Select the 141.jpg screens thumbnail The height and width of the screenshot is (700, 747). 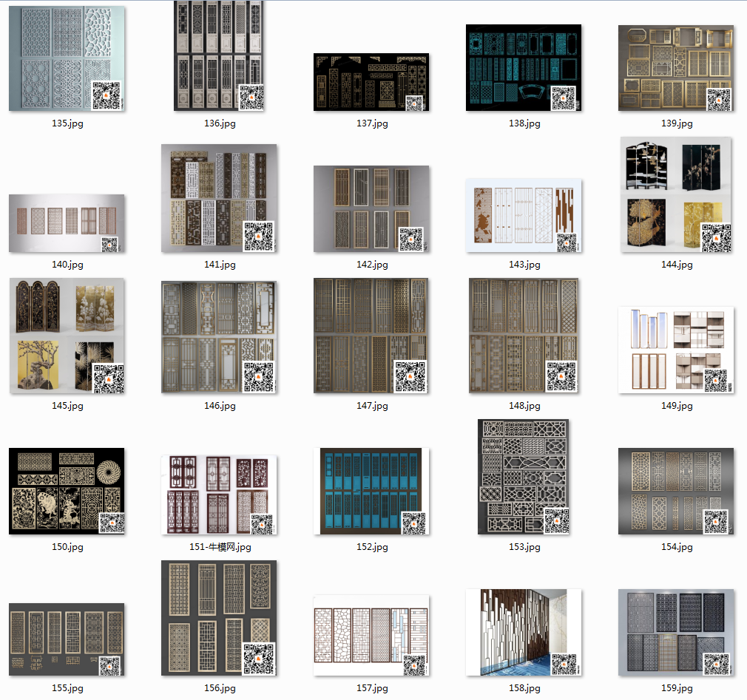(x=219, y=198)
